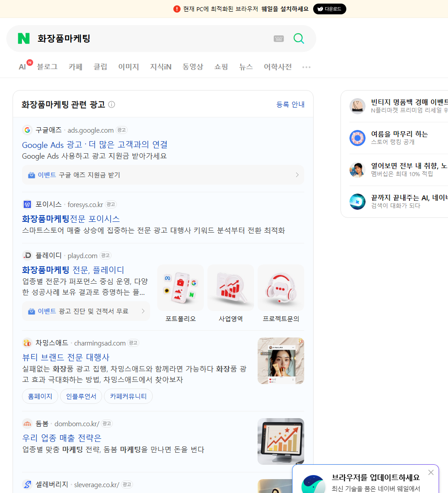Click the 인플루언서 chip

click(81, 396)
